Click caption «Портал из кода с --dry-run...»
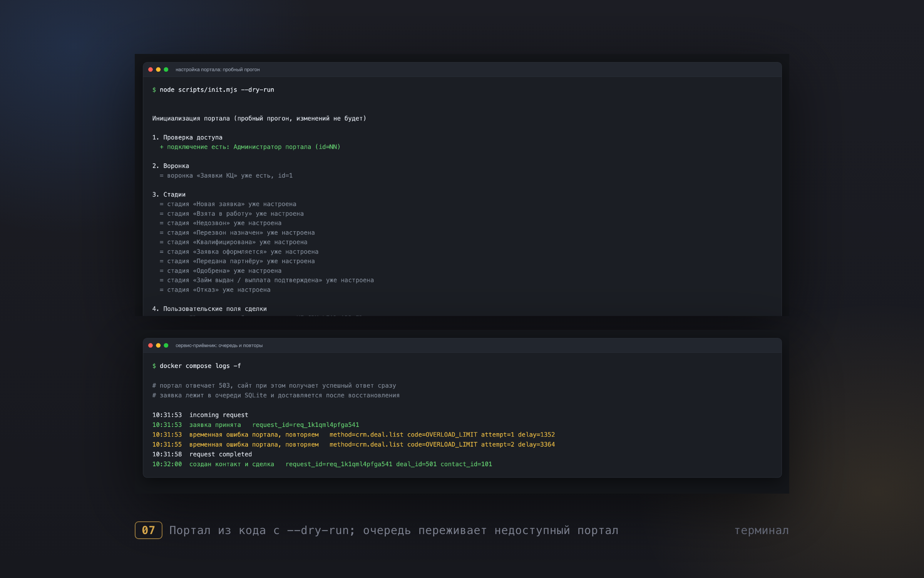The image size is (924, 578). point(394,531)
